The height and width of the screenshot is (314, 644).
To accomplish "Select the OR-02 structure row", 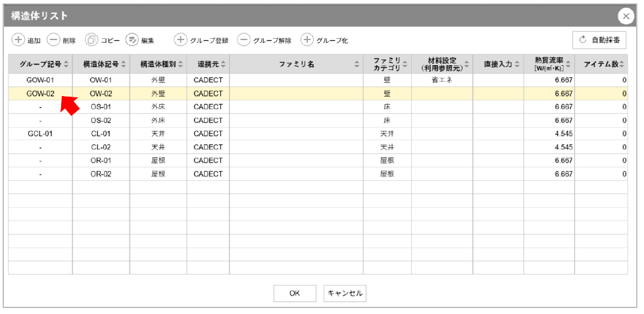I will tap(101, 174).
